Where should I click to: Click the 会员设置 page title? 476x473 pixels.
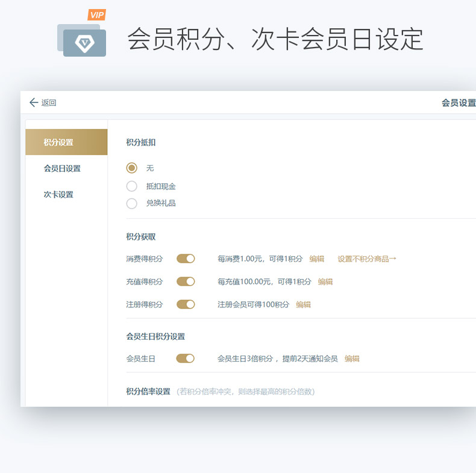[x=459, y=103]
